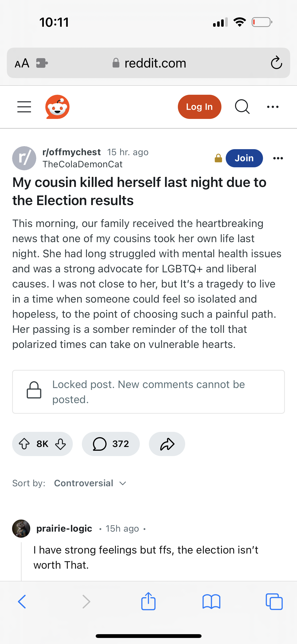Join the r/offmychest community
The height and width of the screenshot is (644, 297).
(244, 158)
